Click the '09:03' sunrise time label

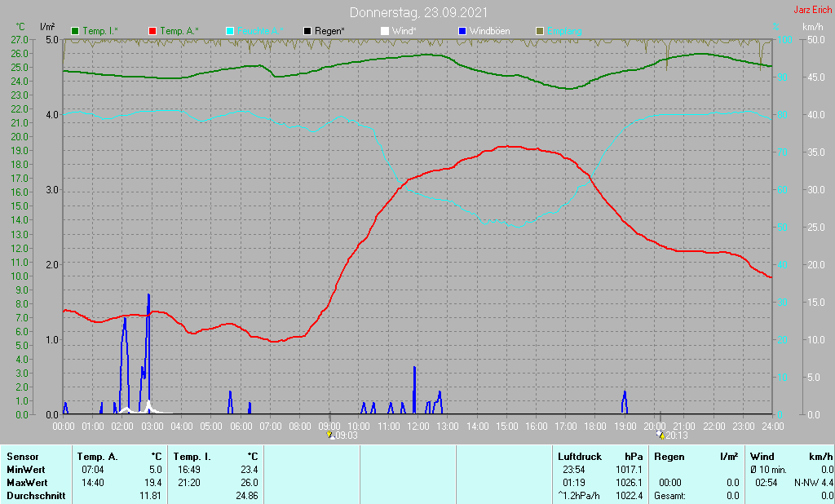[346, 435]
